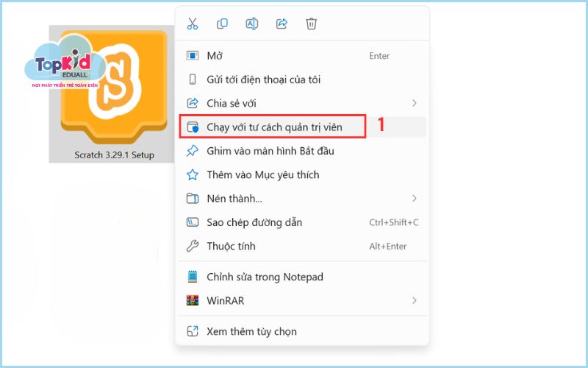Open the "Chia sẻ với" submenu entry
The image size is (588, 368).
tap(302, 103)
